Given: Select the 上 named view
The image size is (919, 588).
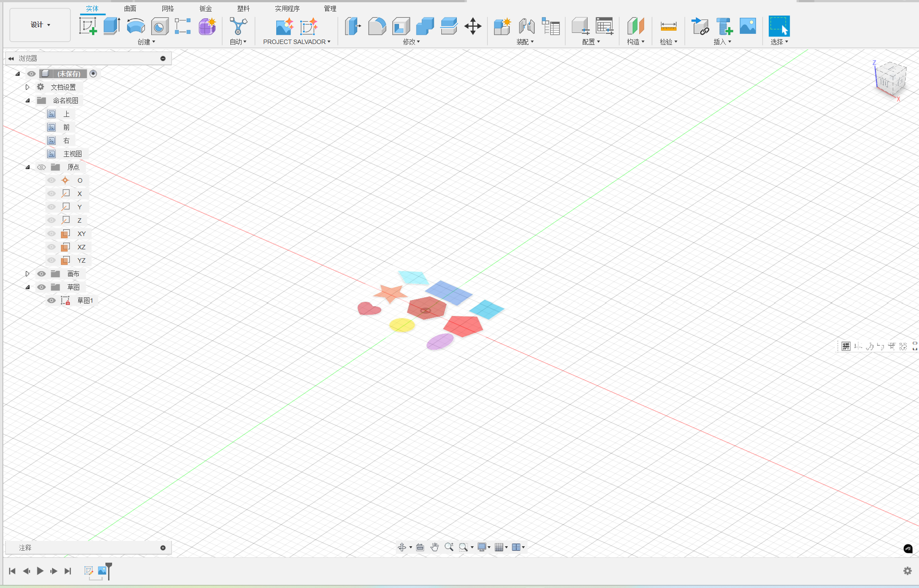Looking at the screenshot, I should point(66,114).
